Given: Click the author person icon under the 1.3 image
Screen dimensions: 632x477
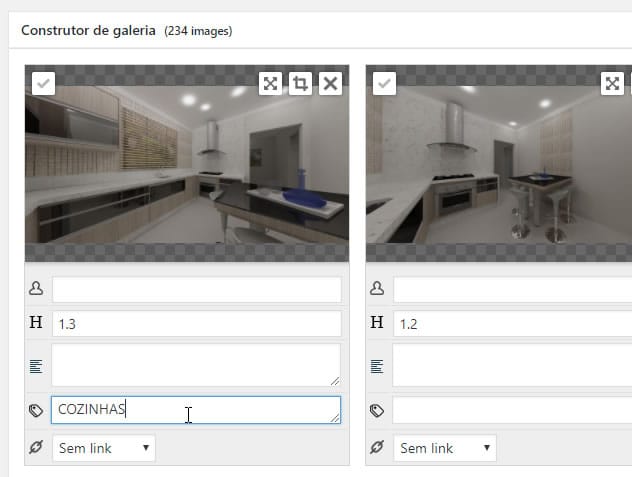Looking at the screenshot, I should (36, 288).
